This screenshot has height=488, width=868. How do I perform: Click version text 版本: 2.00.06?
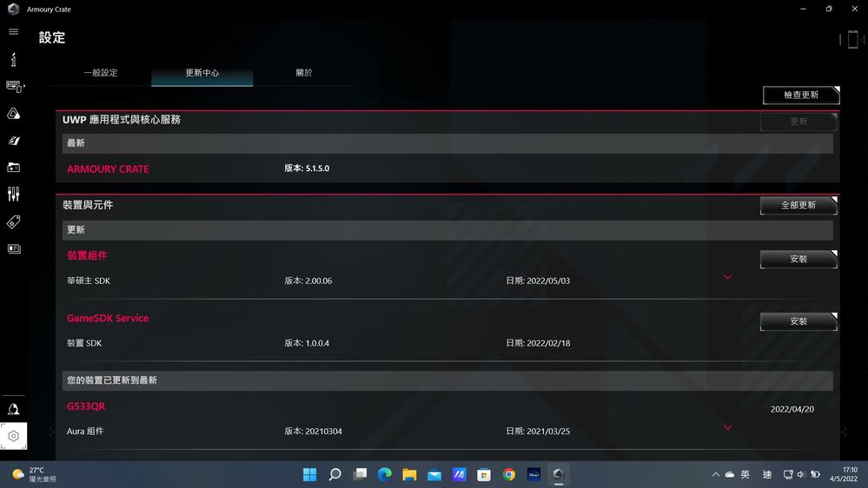pyautogui.click(x=308, y=281)
